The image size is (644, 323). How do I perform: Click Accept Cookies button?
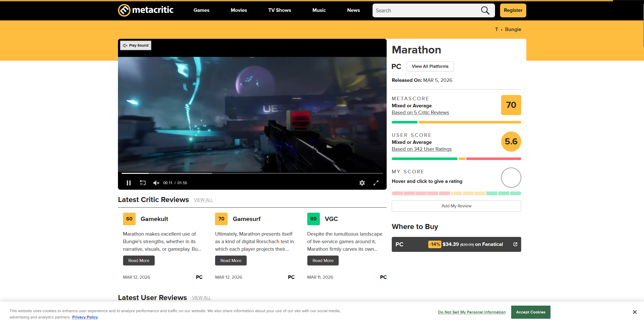coord(531,312)
